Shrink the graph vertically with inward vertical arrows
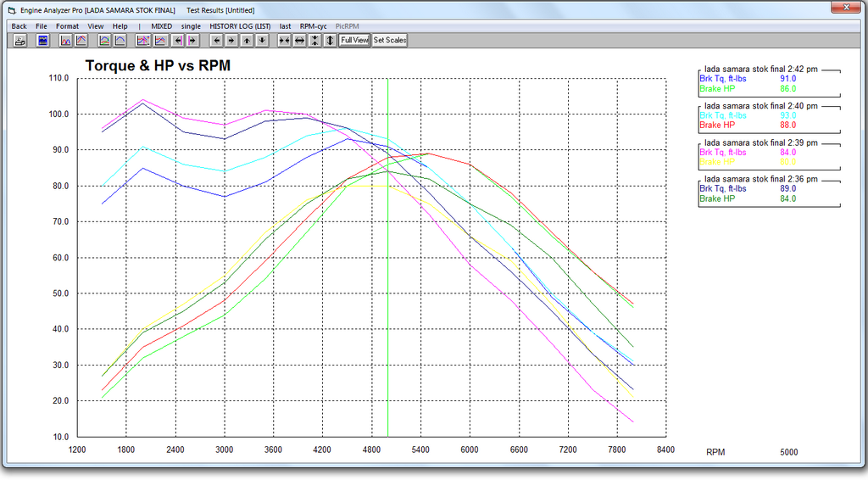The width and height of the screenshot is (868, 480). [314, 40]
